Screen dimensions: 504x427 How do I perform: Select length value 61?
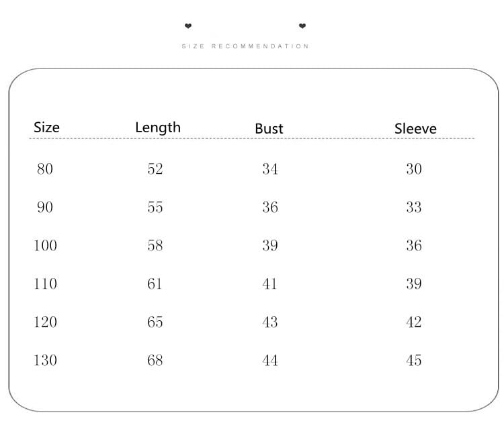(155, 283)
